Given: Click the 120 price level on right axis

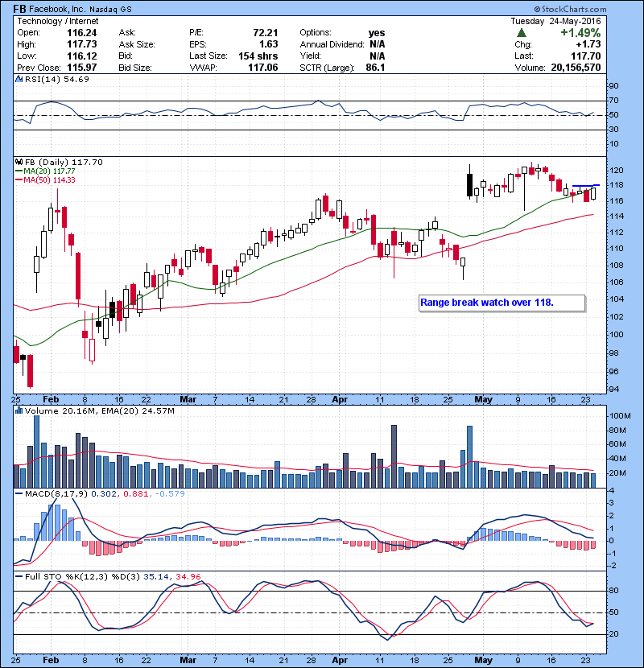Looking at the screenshot, I should coord(617,170).
